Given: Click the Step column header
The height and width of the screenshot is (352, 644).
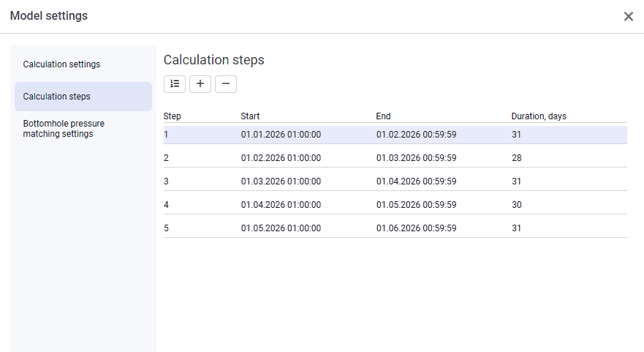Looking at the screenshot, I should (x=172, y=116).
